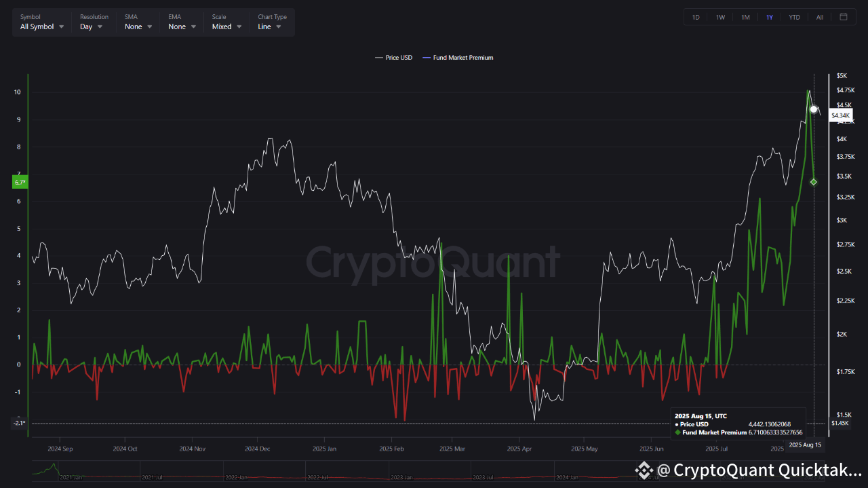Click the @CryptoQuant Quicktake credit text
The width and height of the screenshot is (868, 488).
pyautogui.click(x=758, y=470)
